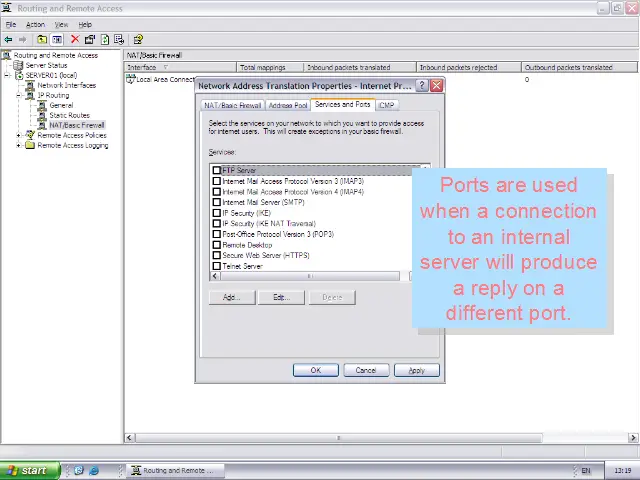This screenshot has width=640, height=480.
Task: Check the Telnet Server checkbox
Action: (217, 266)
